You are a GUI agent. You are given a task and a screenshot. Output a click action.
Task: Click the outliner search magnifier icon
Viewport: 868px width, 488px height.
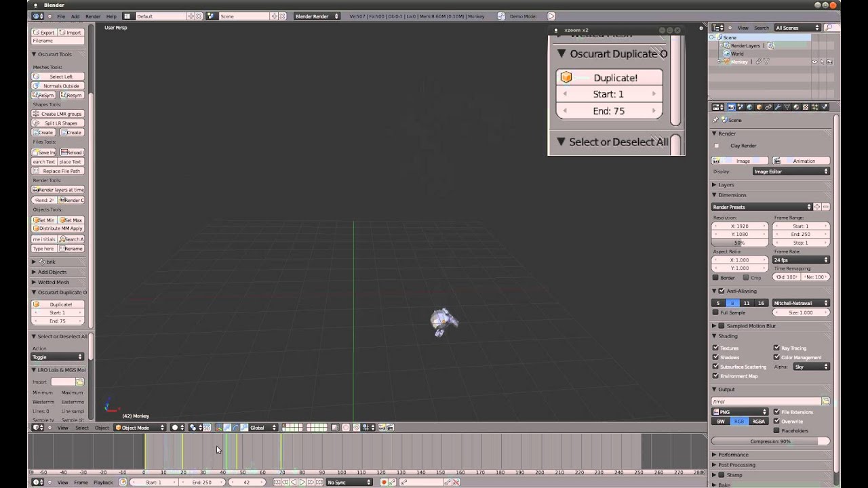tap(829, 28)
